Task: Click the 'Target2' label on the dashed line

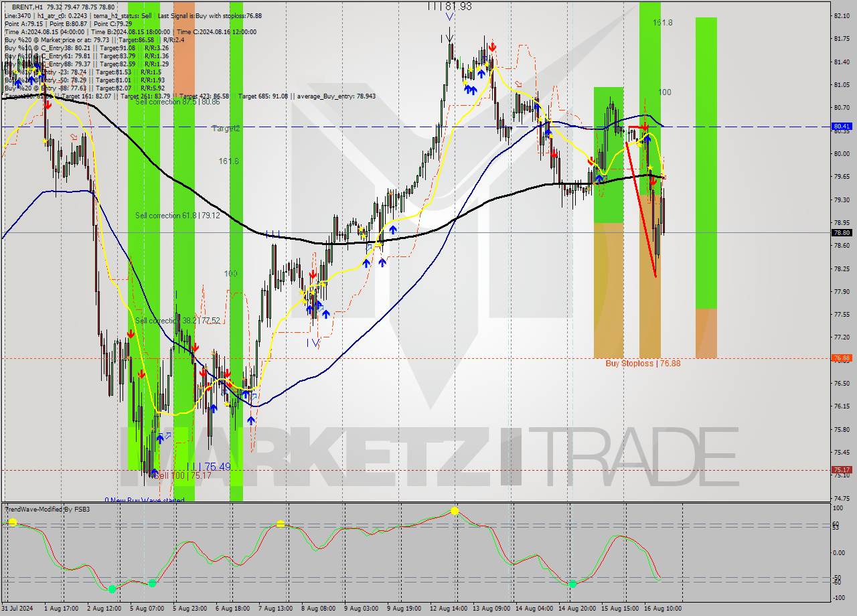Action: click(x=226, y=128)
